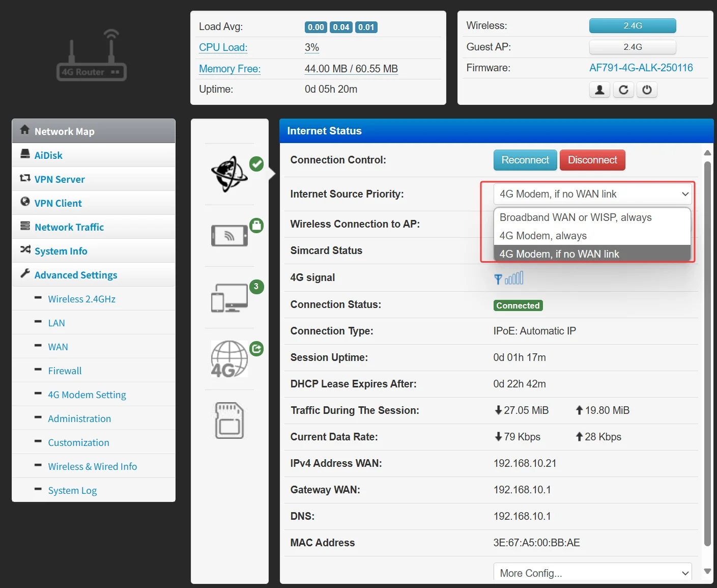Viewport: 717px width, 588px height.
Task: Click the Internet Status vertical scrollbar thumb
Action: coord(707,354)
